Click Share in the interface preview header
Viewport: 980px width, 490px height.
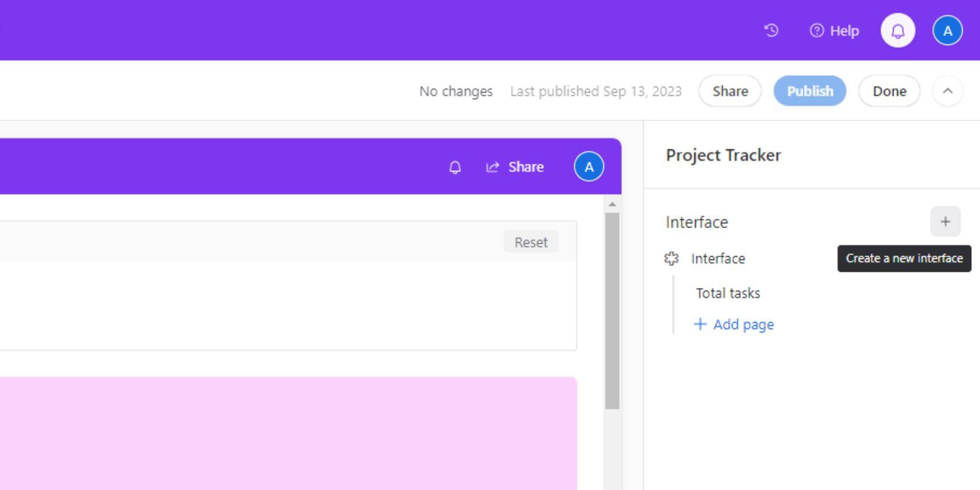(x=515, y=167)
